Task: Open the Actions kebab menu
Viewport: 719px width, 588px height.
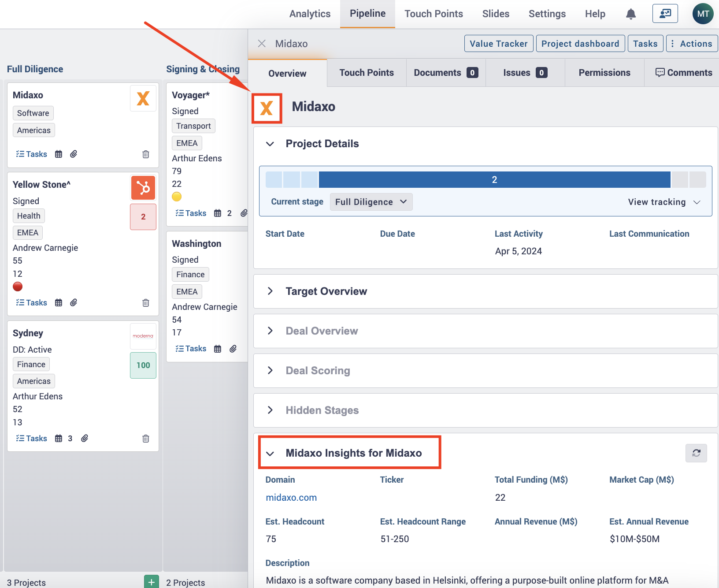Action: point(692,43)
